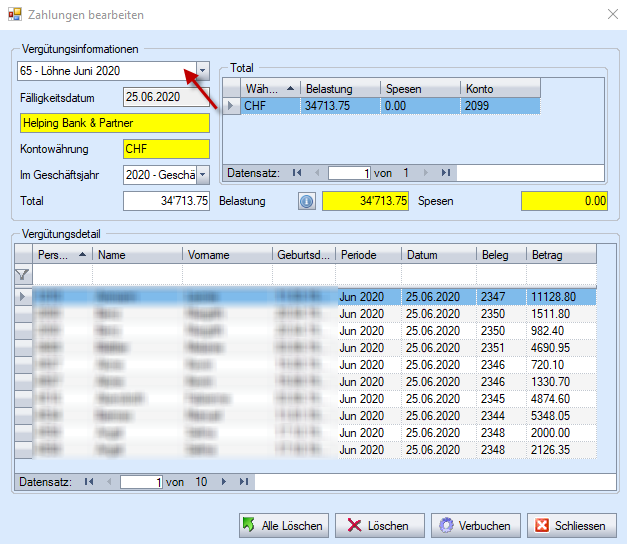Go to next record in Vergütungsdetail navigator
Screen dimensions: 627x544
(223, 482)
